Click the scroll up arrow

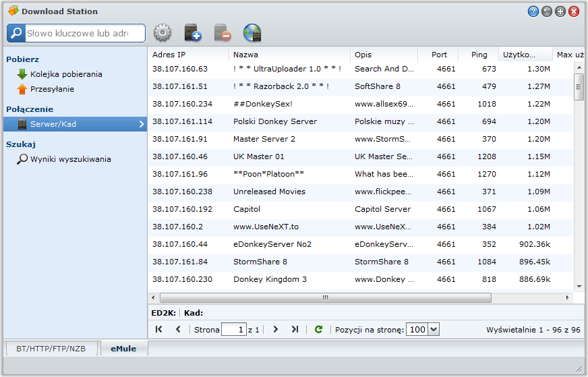579,67
